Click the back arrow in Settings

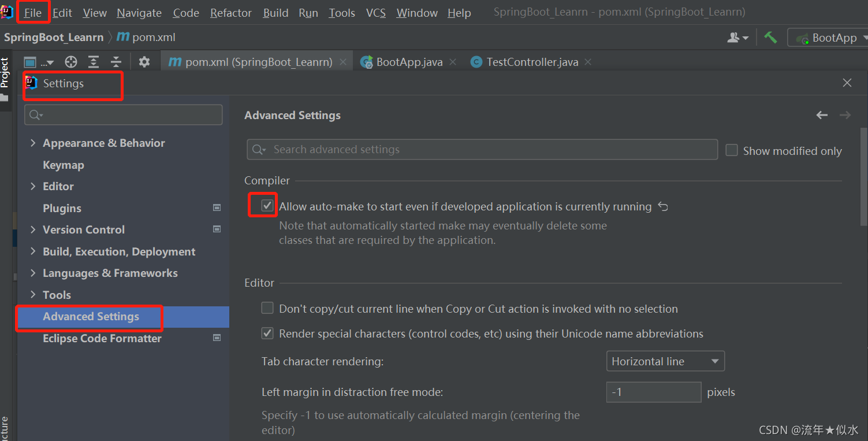pos(822,115)
